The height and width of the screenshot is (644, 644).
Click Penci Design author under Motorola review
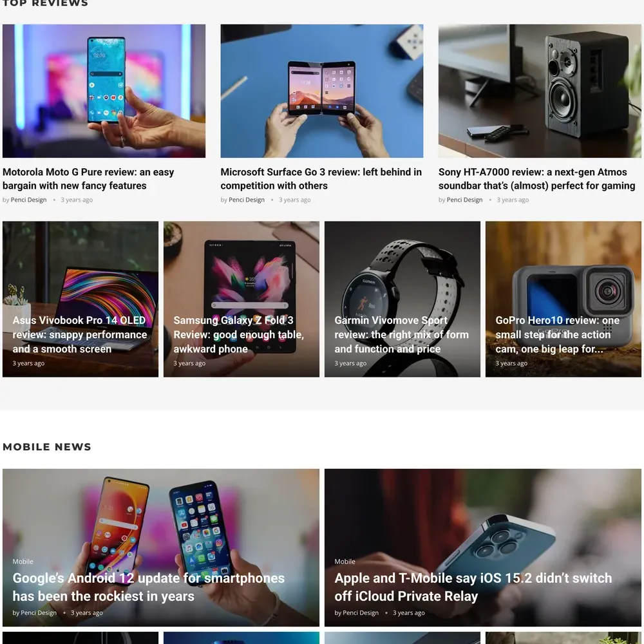29,200
